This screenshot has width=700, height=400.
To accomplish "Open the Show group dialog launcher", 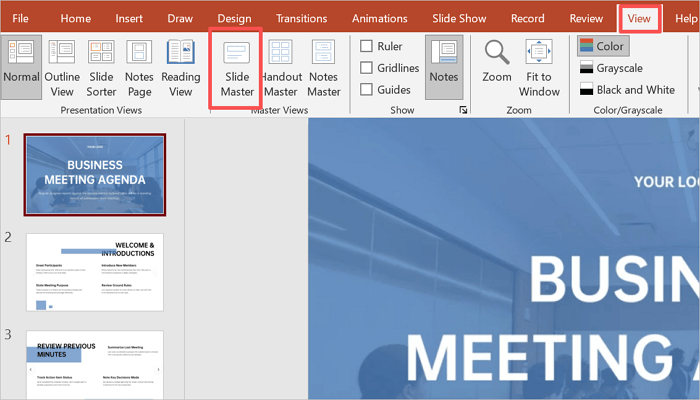I will coord(463,110).
